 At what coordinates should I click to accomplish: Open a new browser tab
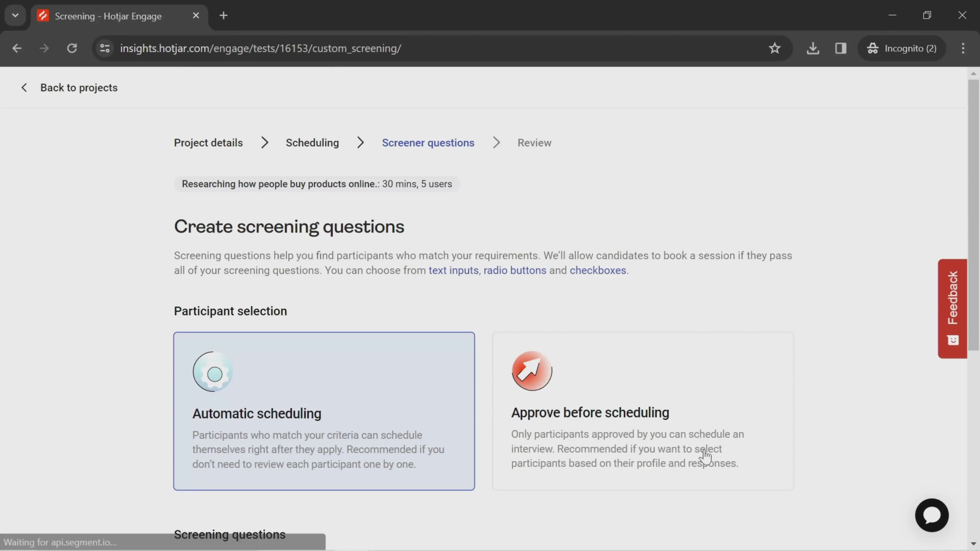click(x=224, y=16)
